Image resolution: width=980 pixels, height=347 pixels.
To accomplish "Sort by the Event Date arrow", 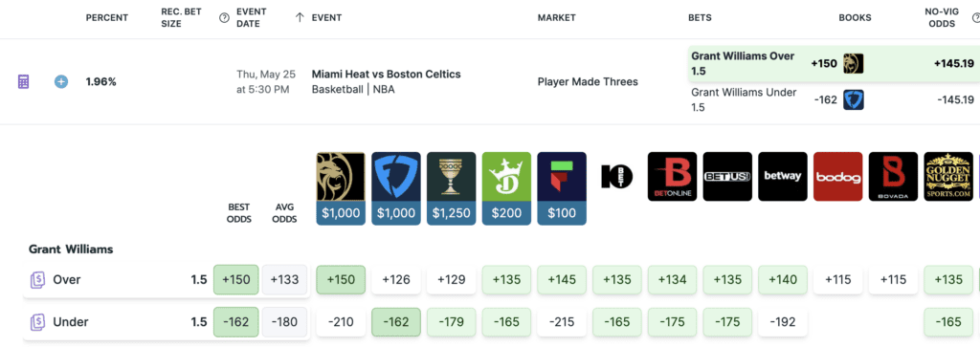I will click(300, 17).
